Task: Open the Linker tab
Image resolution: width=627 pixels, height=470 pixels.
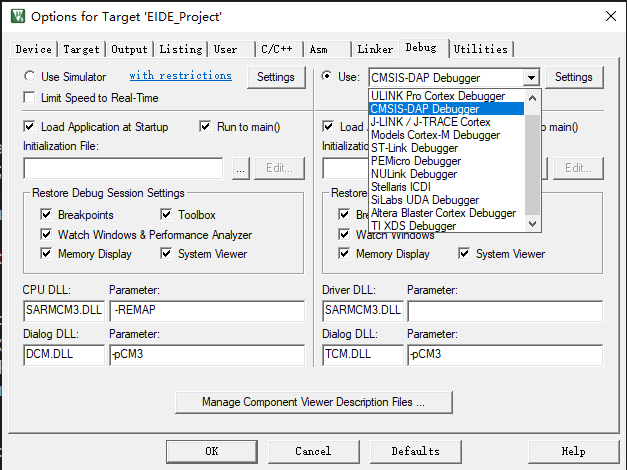Action: click(x=375, y=49)
